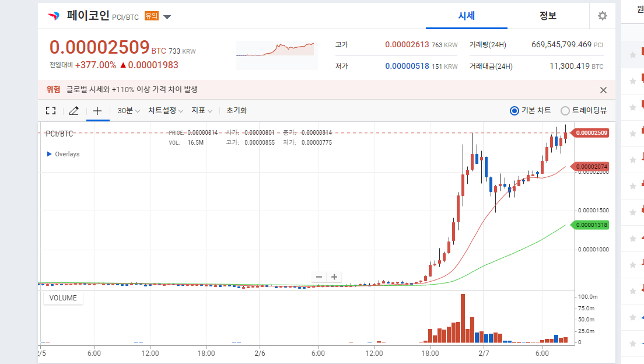Switch to the 정보 tab
The width and height of the screenshot is (644, 364).
(x=548, y=16)
